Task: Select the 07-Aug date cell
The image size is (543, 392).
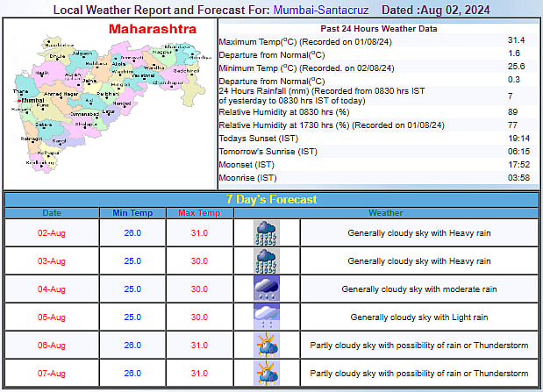Action: (x=52, y=373)
